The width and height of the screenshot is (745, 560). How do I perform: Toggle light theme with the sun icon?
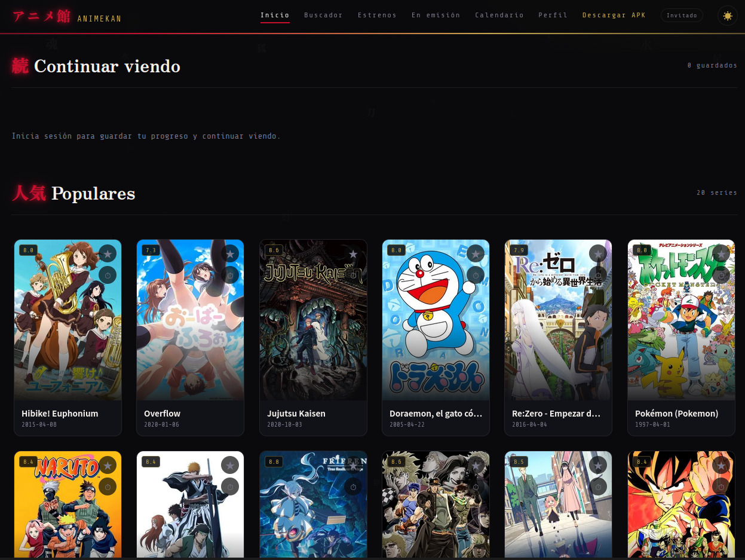click(727, 16)
